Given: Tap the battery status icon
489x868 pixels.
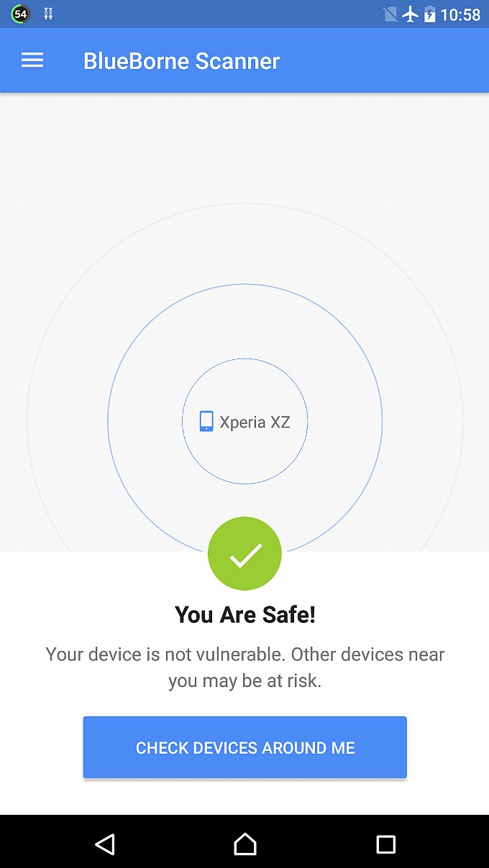Looking at the screenshot, I should [x=430, y=14].
